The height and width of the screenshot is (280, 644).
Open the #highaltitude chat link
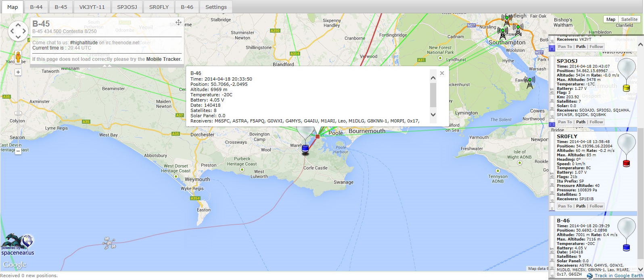tap(84, 43)
